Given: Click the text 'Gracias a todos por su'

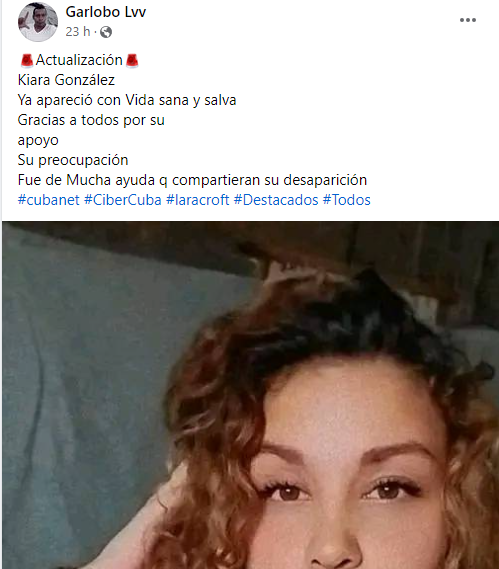Looking at the screenshot, I should (x=91, y=120).
